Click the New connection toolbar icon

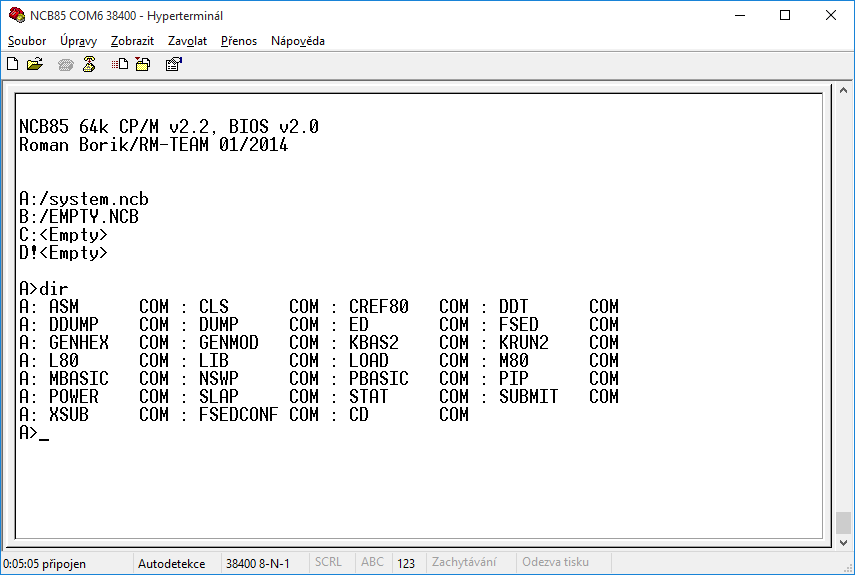point(13,64)
